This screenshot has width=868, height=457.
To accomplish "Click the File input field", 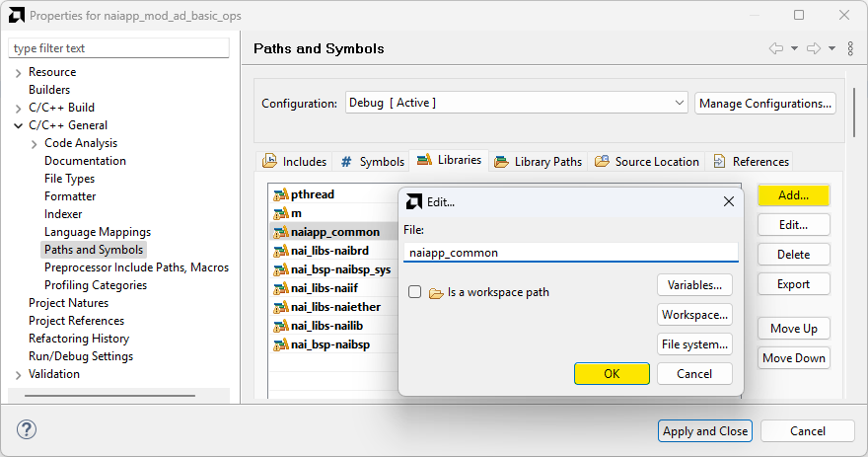I will pyautogui.click(x=570, y=253).
